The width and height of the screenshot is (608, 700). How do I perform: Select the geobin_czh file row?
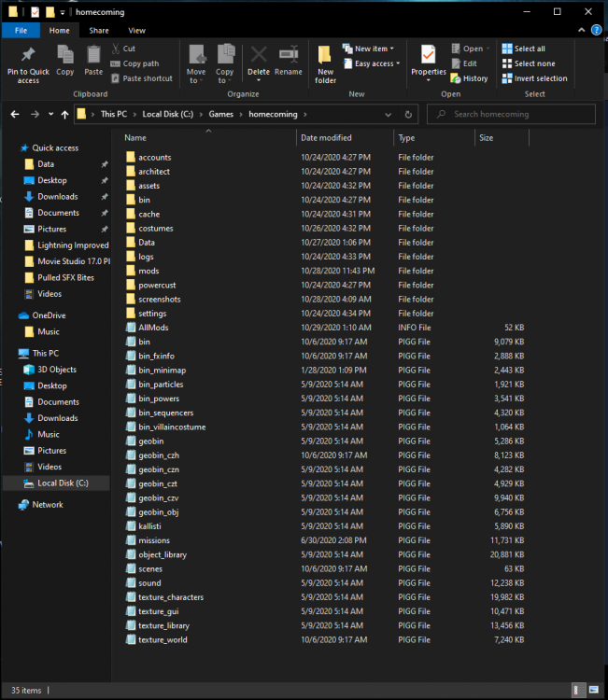click(x=324, y=455)
